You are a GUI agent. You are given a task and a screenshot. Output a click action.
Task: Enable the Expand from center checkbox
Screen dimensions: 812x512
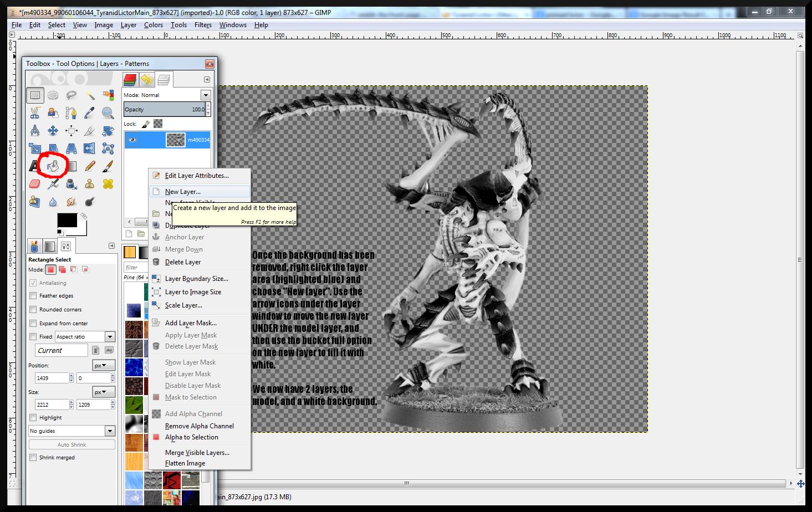(x=33, y=324)
